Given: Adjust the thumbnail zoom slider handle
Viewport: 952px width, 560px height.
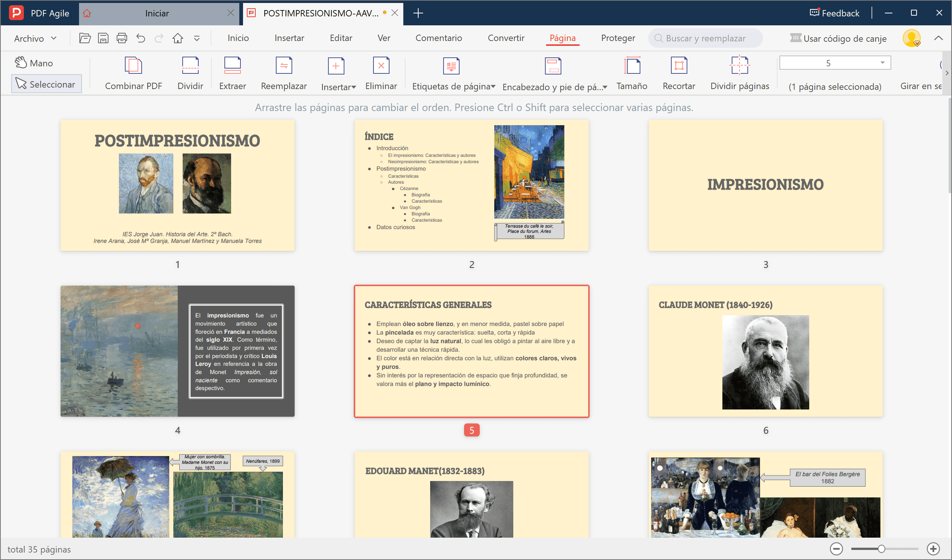Looking at the screenshot, I should point(881,549).
